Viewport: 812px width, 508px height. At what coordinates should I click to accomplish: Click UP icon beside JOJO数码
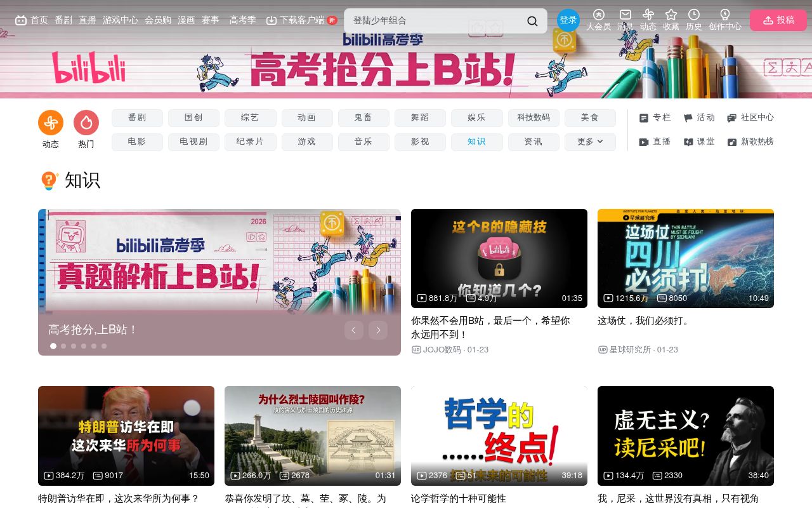(416, 350)
